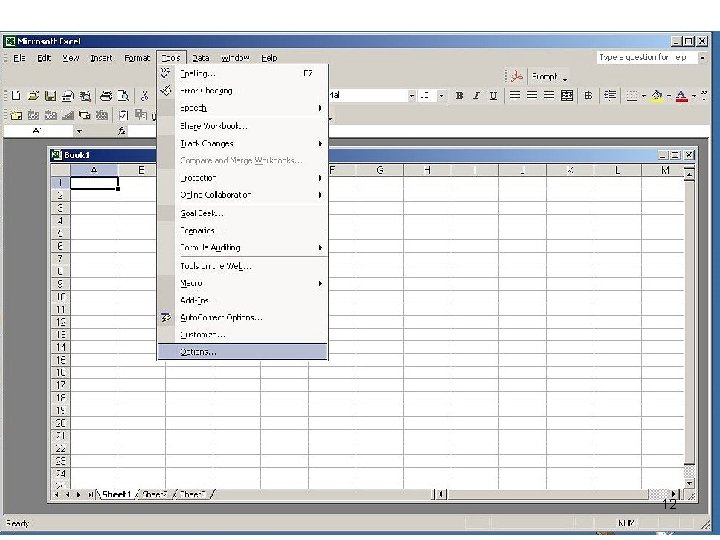Open the View menu
The image size is (720, 540).
coord(71,58)
